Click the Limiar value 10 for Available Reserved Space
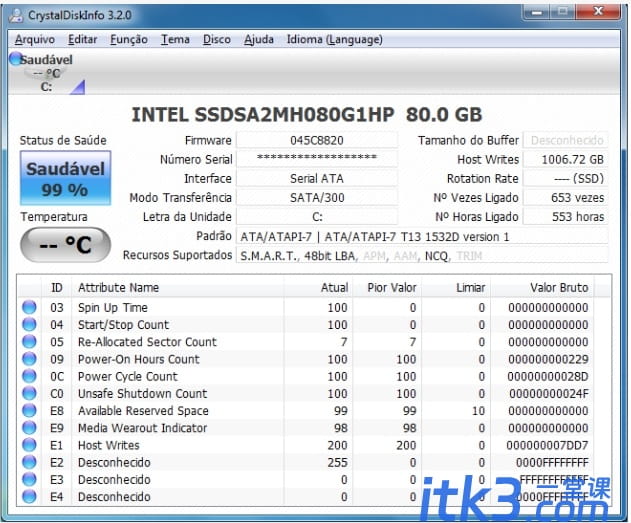The height and width of the screenshot is (523, 631). (478, 410)
